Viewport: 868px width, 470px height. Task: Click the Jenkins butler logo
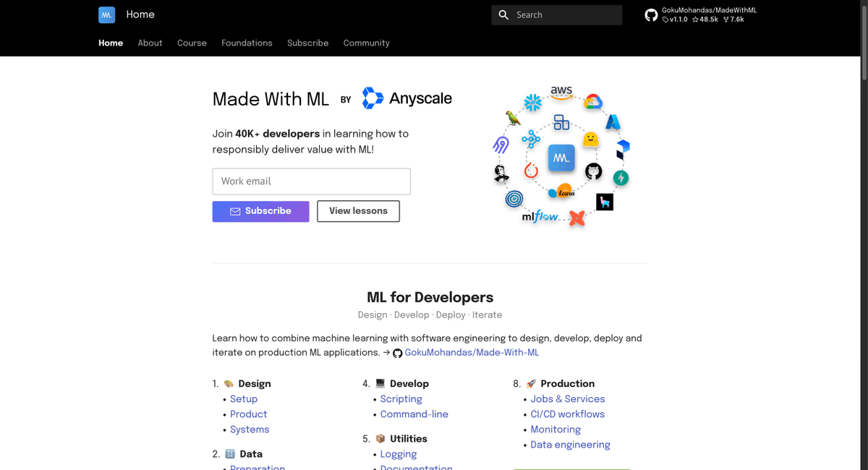tap(501, 174)
